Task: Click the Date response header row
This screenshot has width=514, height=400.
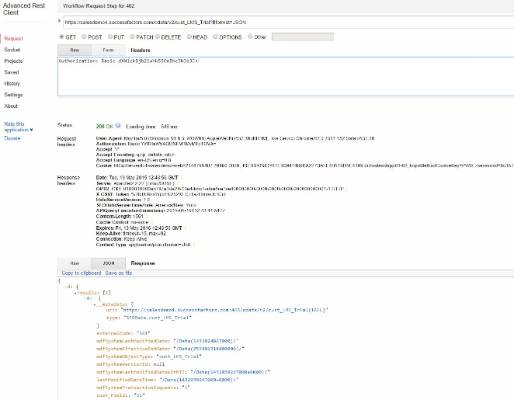Action: click(137, 177)
